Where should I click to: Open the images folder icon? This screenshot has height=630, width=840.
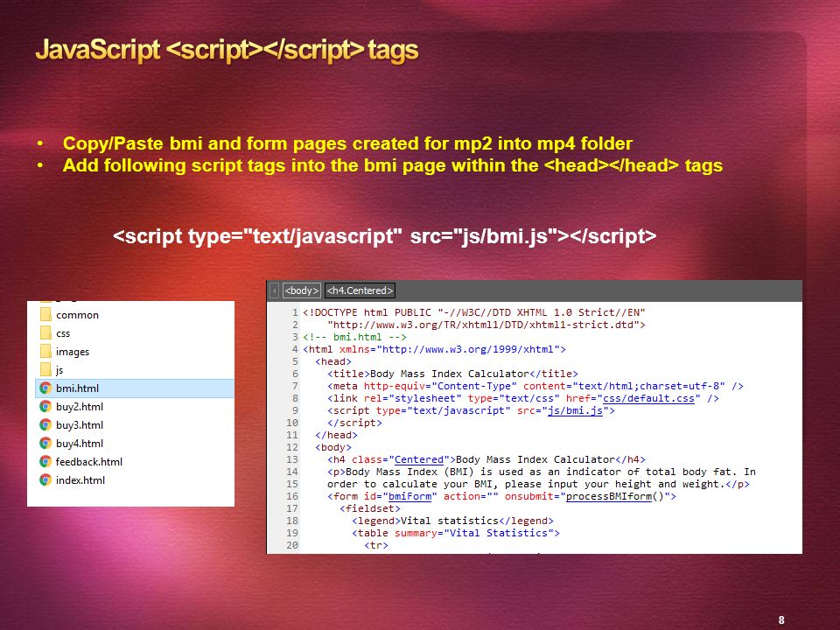[x=46, y=352]
